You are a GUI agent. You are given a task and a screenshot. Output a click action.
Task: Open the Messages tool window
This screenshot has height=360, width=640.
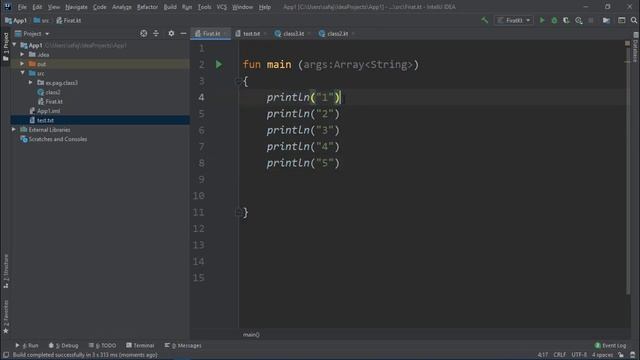[x=183, y=345]
